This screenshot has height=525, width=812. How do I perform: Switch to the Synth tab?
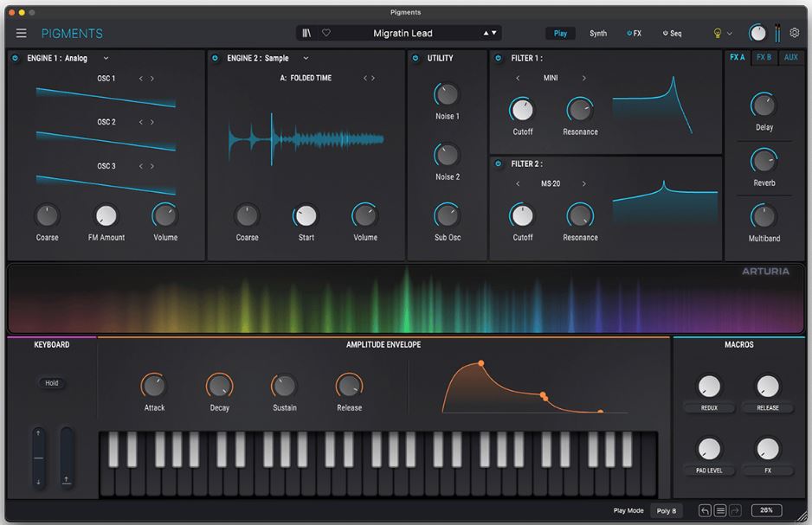(x=598, y=33)
